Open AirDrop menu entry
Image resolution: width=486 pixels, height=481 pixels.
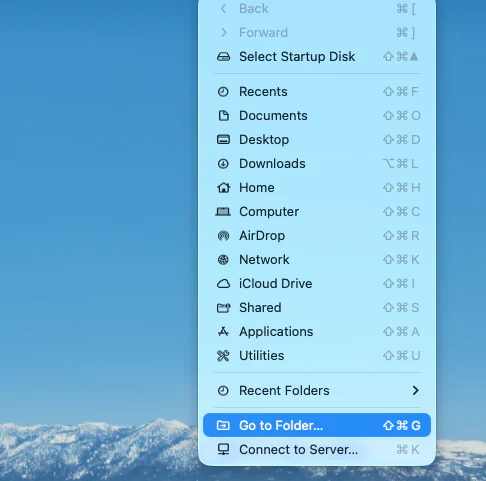click(x=317, y=236)
